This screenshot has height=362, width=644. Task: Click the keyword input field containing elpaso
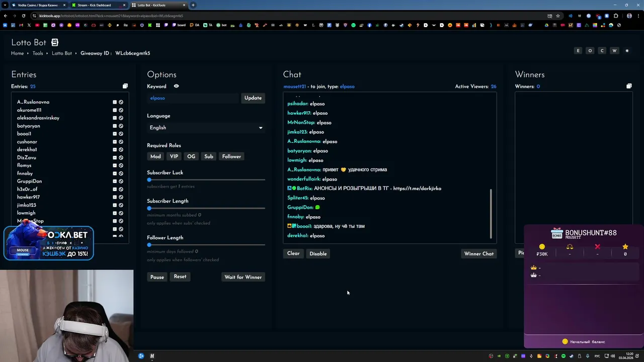point(193,98)
